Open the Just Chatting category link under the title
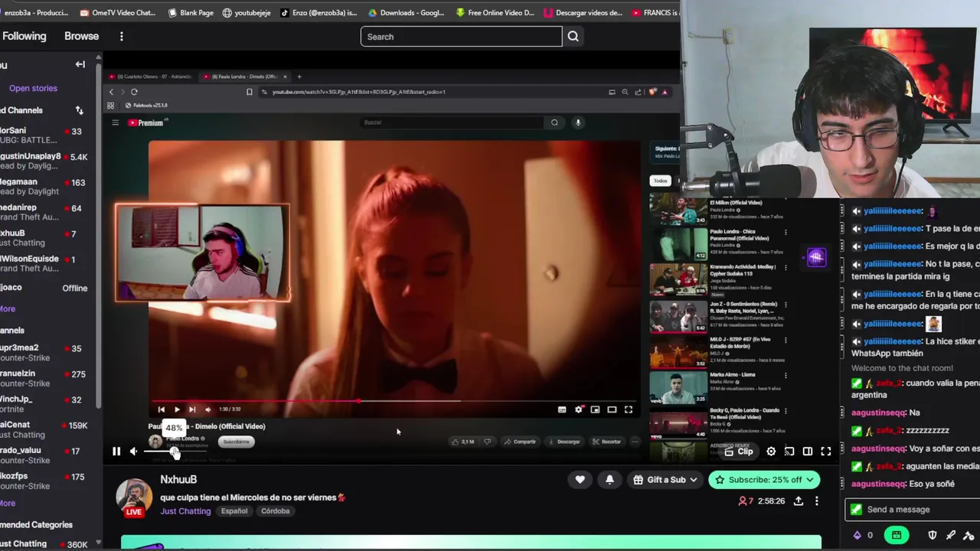Viewport: 980px width, 551px height. click(x=185, y=510)
